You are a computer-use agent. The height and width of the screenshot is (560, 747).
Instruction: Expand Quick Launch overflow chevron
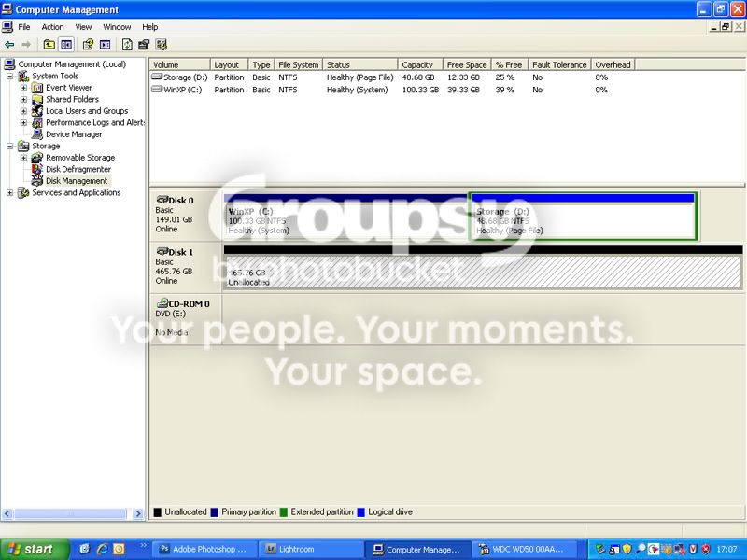pos(144,545)
